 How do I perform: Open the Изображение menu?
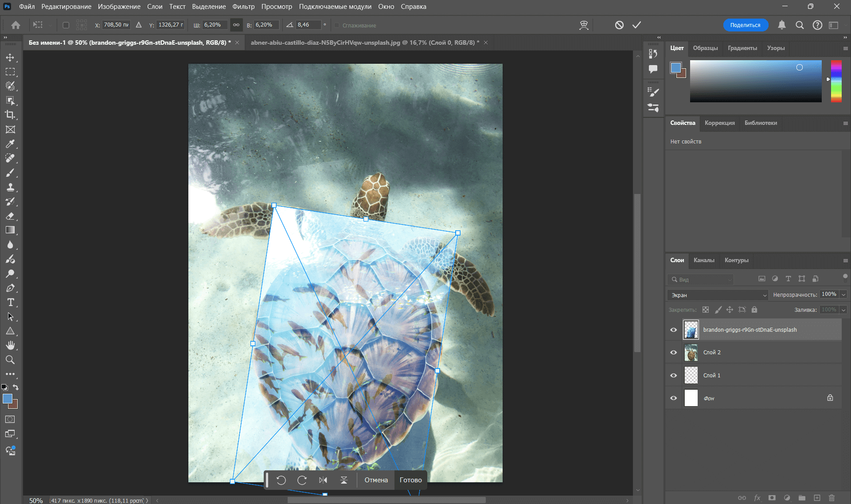click(119, 7)
